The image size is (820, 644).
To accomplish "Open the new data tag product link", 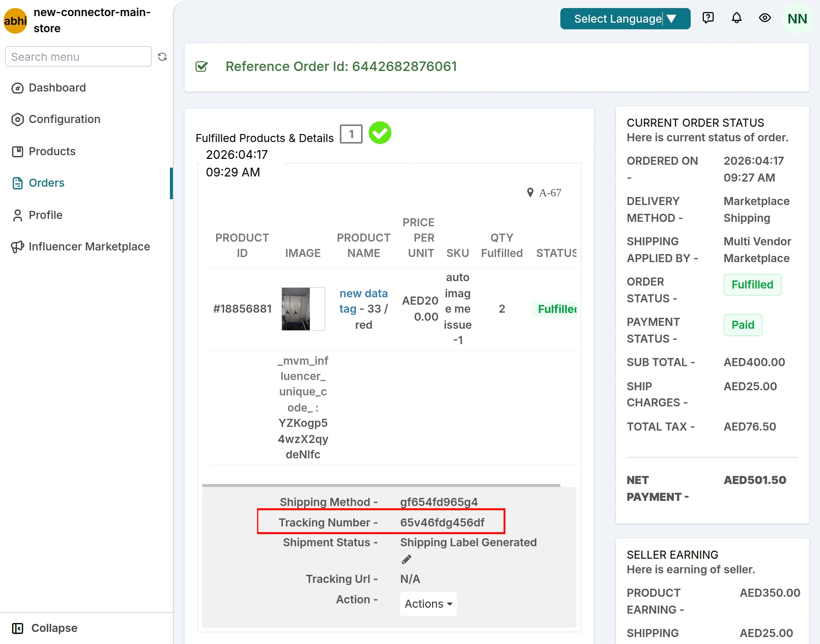I will (x=363, y=301).
